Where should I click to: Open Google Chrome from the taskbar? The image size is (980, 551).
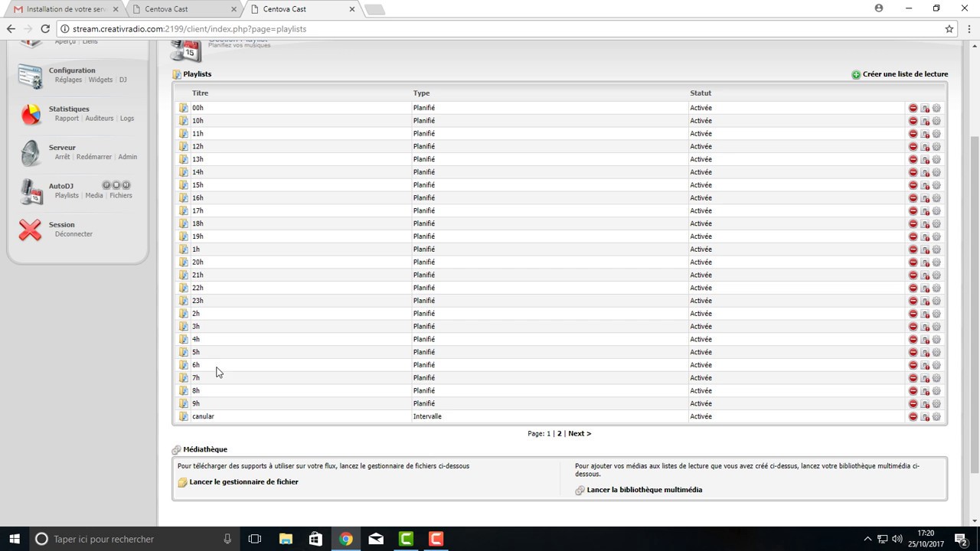(x=346, y=539)
